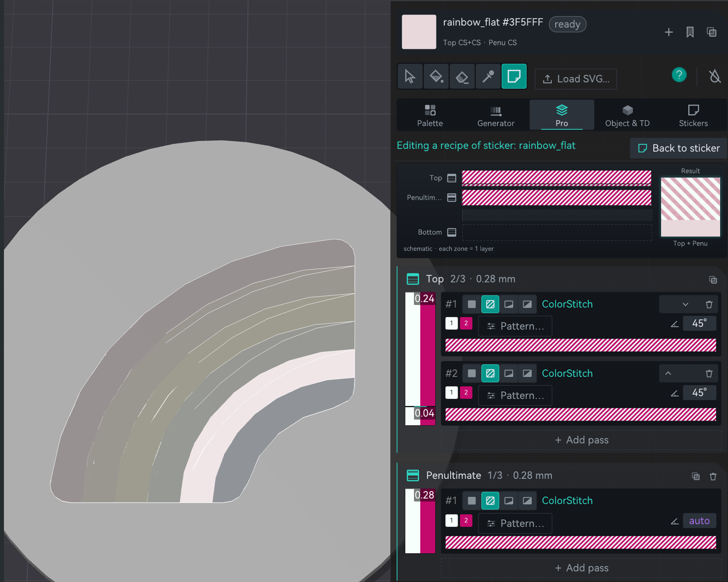Open the help question mark icon
This screenshot has height=582, width=728.
[x=679, y=75]
